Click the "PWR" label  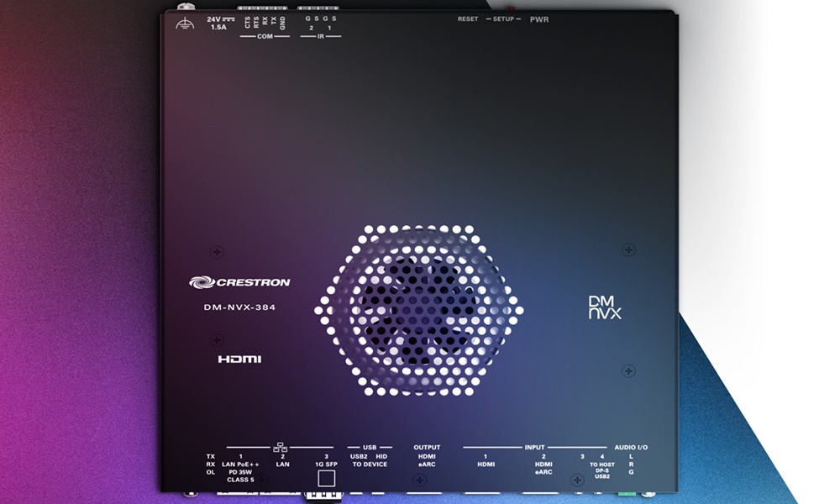click(539, 19)
